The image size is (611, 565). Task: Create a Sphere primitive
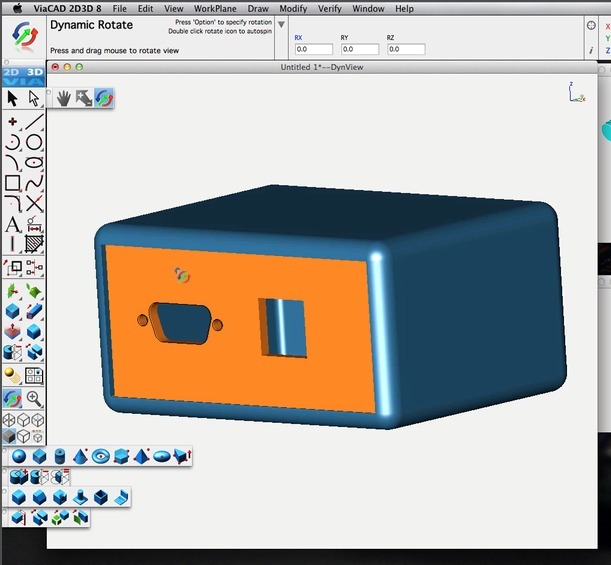pos(19,456)
